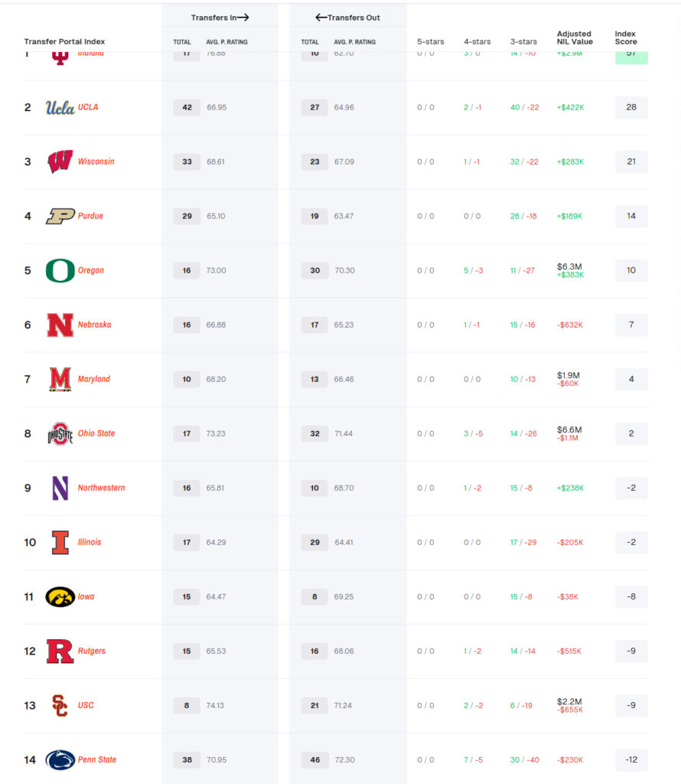Click the USC logo
Image resolution: width=681 pixels, height=784 pixels.
(x=60, y=705)
